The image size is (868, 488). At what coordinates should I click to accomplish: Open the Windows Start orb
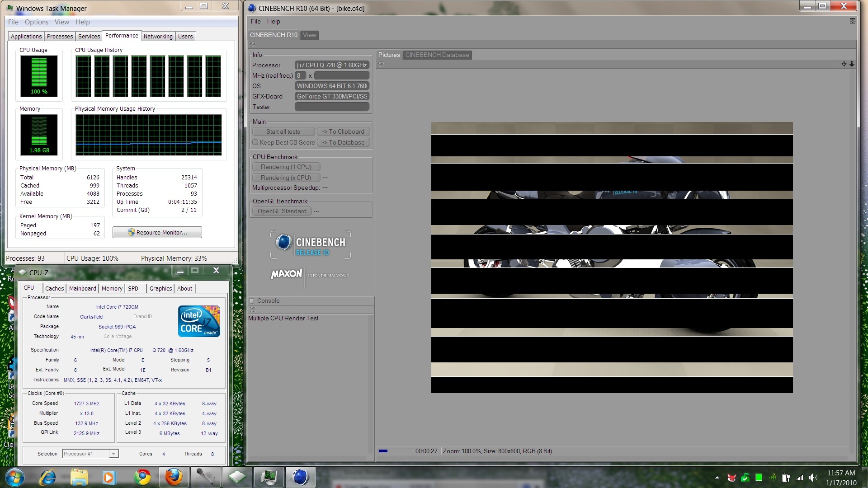pyautogui.click(x=14, y=477)
